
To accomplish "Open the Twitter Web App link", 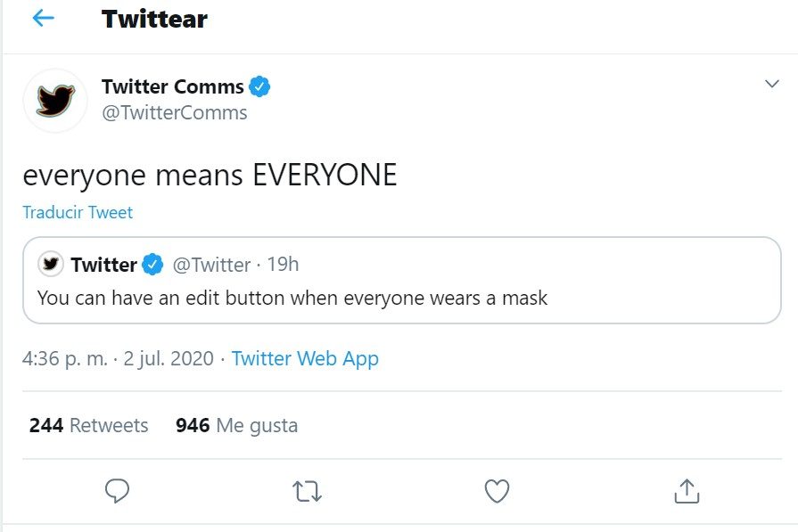I will tap(305, 358).
